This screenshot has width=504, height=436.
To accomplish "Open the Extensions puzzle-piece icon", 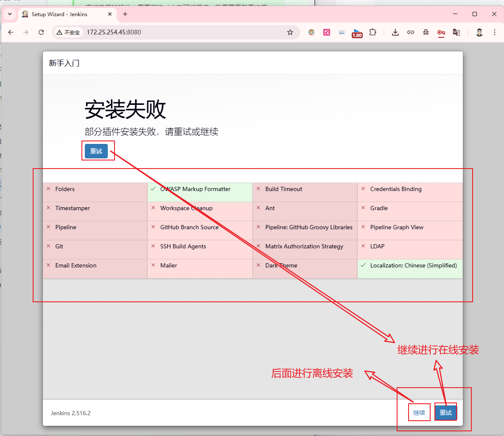I will click(372, 32).
